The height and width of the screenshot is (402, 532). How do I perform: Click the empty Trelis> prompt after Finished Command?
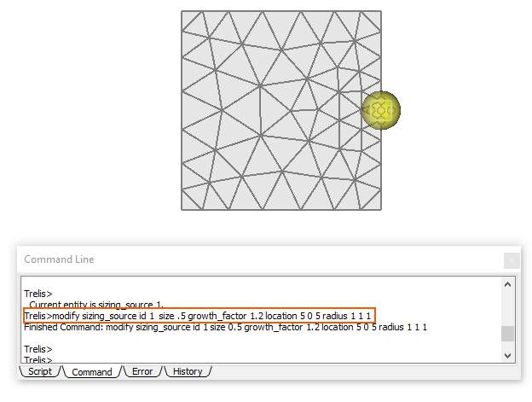click(x=38, y=349)
